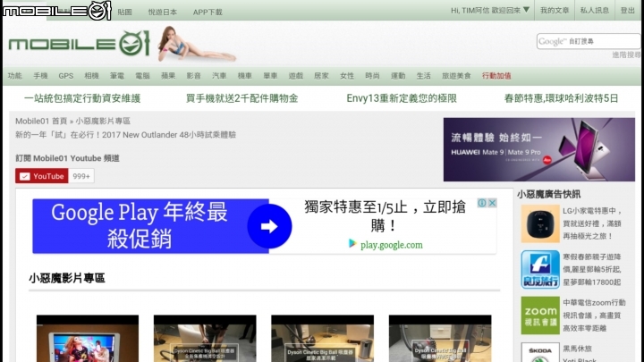Open the Dyson 全新集塵桶清空設計 video thumbnail
The image size is (644, 362).
205,339
